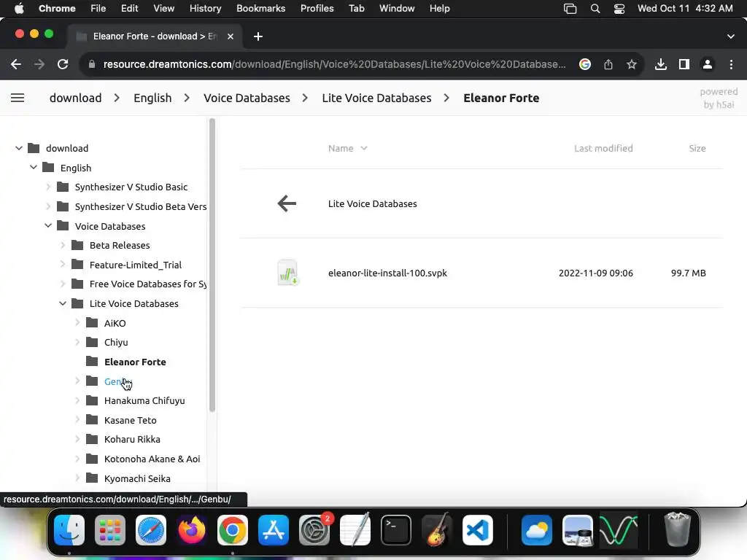The height and width of the screenshot is (560, 747).
Task: Sort by Last modified column header
Action: [603, 149]
